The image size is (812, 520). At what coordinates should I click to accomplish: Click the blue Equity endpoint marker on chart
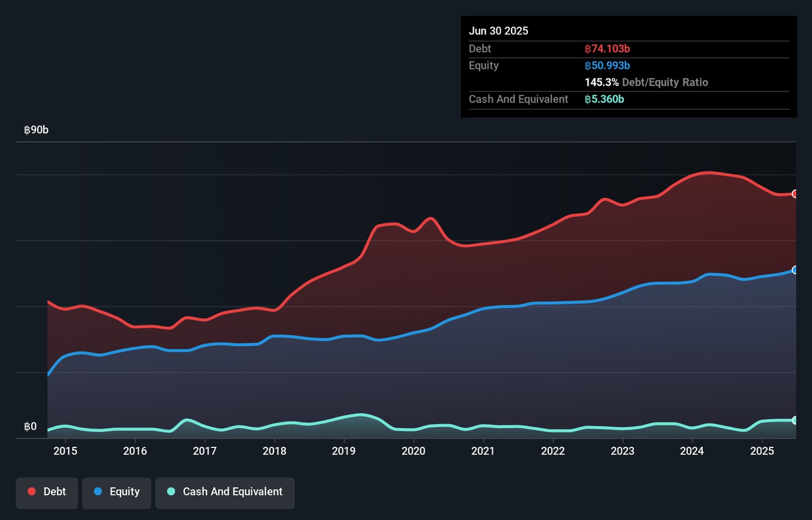point(795,270)
